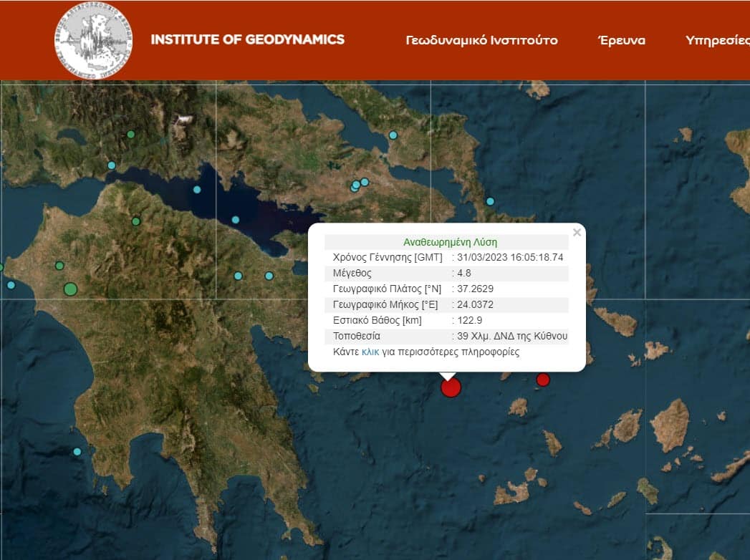This screenshot has height=560, width=750.
Task: Select the green marker north of the Corinthian Gulf
Action: tap(130, 135)
